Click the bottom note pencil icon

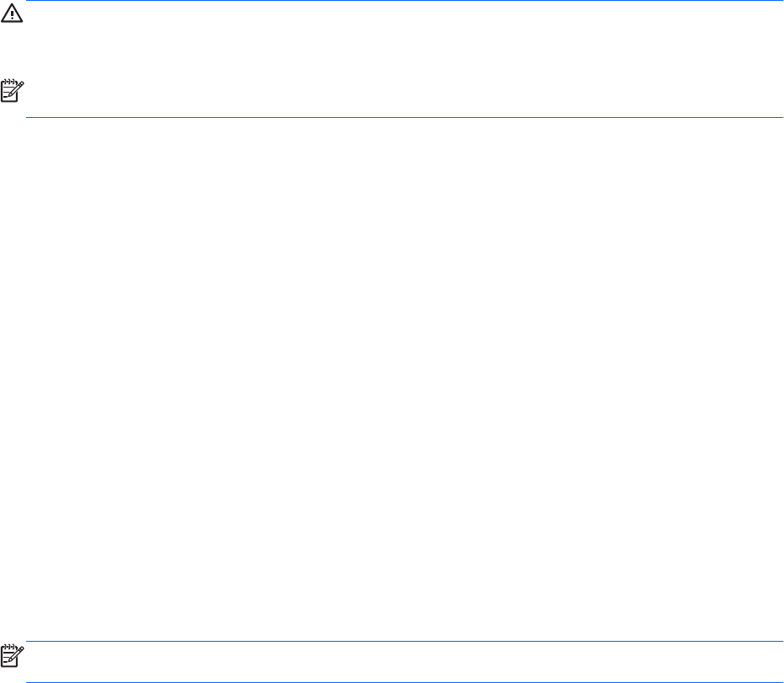click(x=13, y=654)
